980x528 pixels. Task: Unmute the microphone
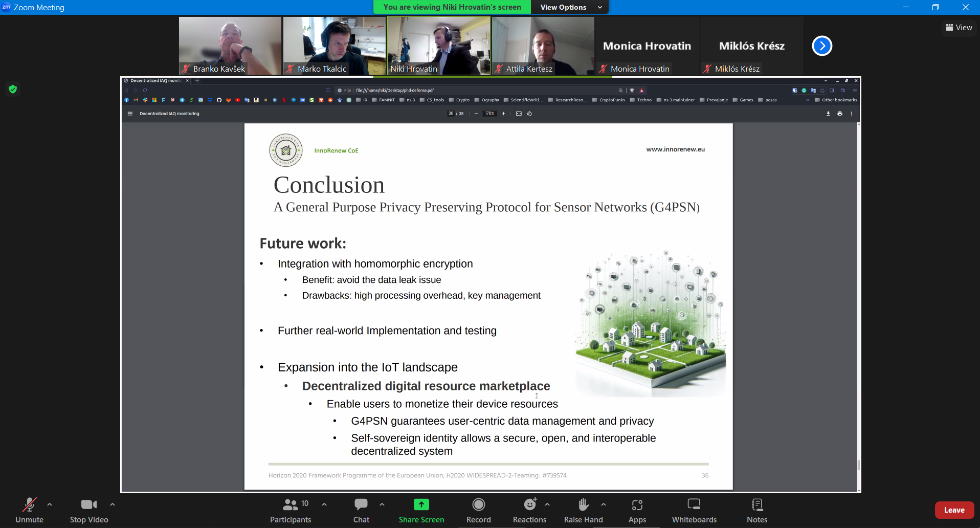click(29, 510)
